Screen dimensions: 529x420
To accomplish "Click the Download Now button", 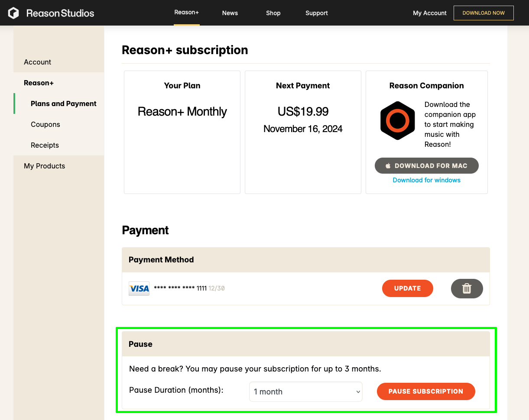I will (484, 13).
